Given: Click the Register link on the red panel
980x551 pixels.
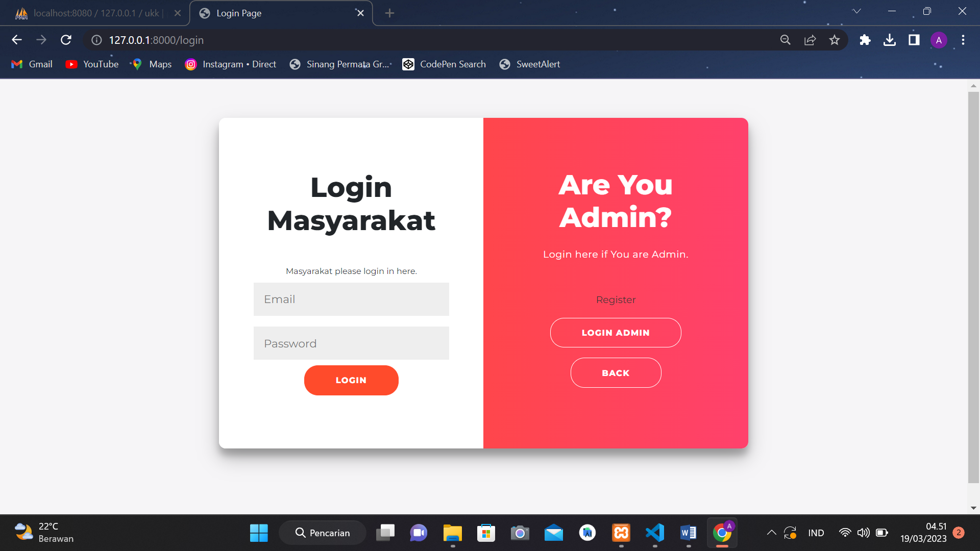Looking at the screenshot, I should pyautogui.click(x=615, y=299).
